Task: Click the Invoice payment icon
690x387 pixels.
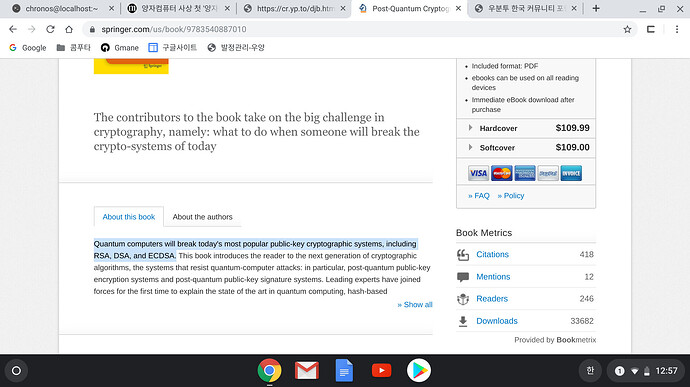Action: 571,173
